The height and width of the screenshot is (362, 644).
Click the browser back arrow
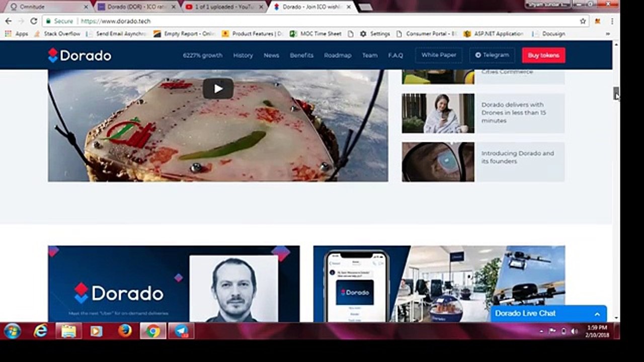[8, 21]
